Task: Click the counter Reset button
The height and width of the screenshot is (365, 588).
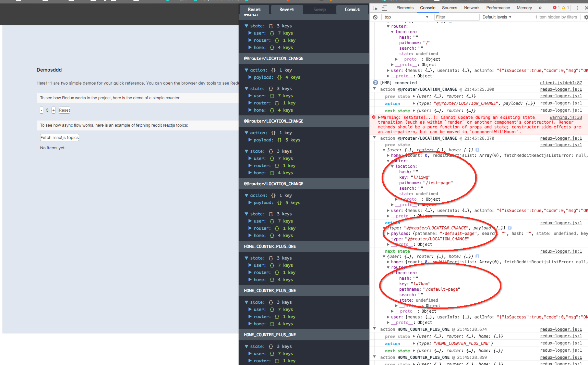Action: (x=64, y=110)
